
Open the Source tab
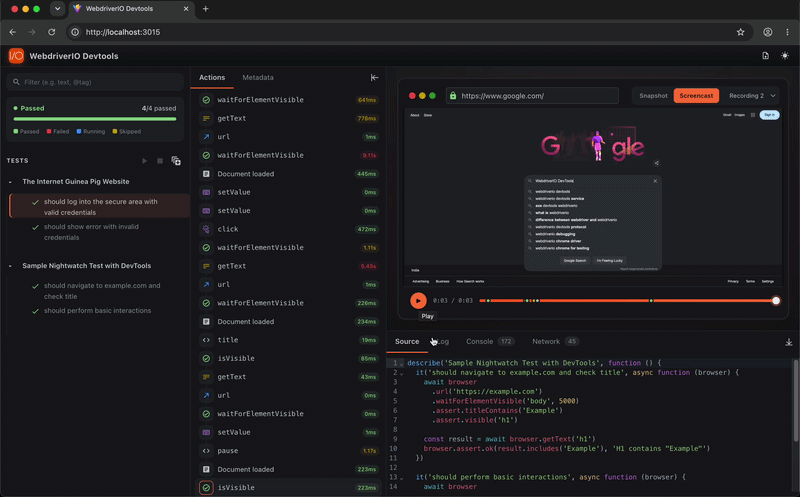click(407, 341)
